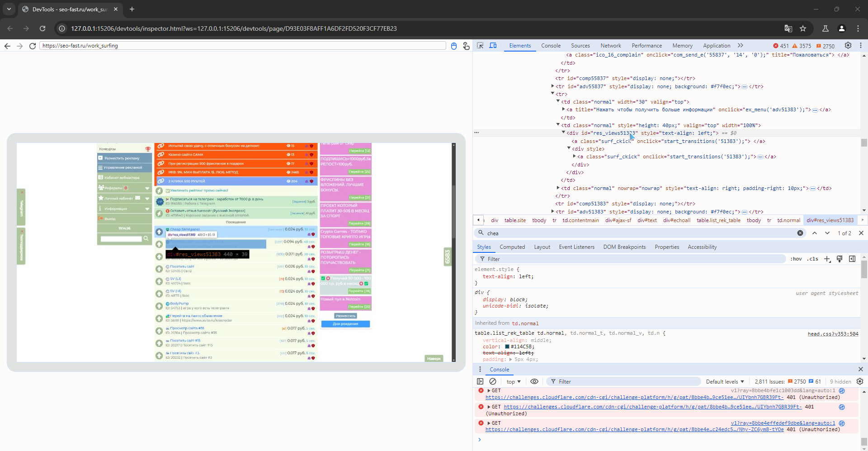Viewport: 868px width, 451px height.
Task: Open console settings gear icon
Action: [x=860, y=381]
